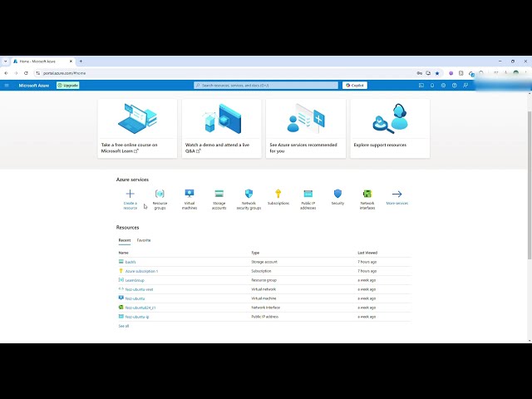Open the Storage accounts service icon
532x399 pixels.
(x=219, y=194)
